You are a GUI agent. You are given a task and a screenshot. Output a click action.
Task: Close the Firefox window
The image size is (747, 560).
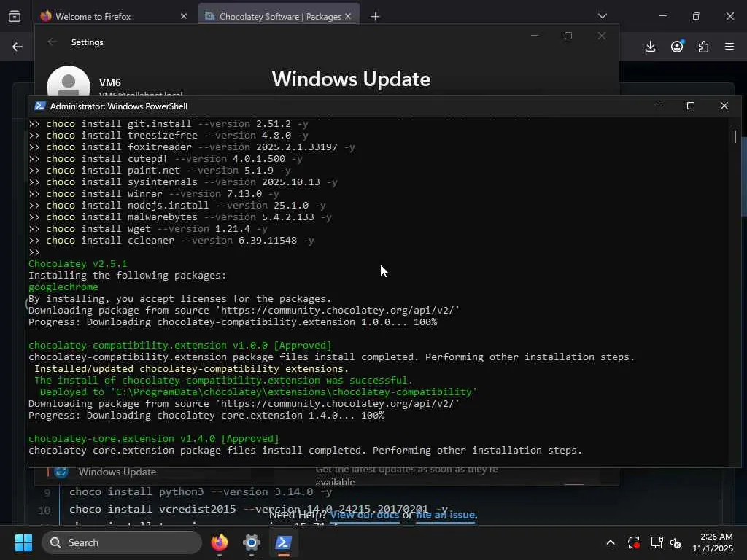click(729, 16)
